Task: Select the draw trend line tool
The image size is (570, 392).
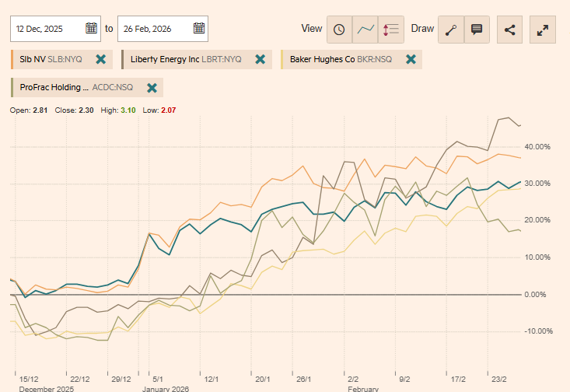Action: click(451, 30)
